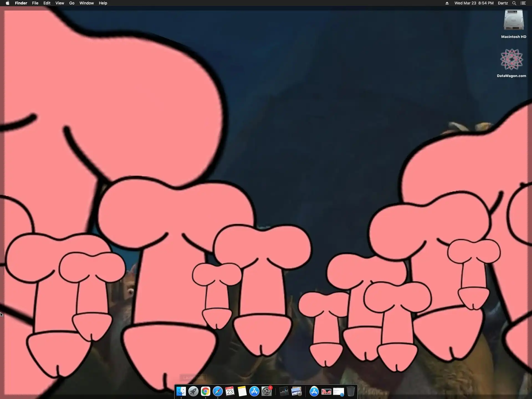Open Safari compass icon in dock
532x399 pixels.
[x=218, y=391]
